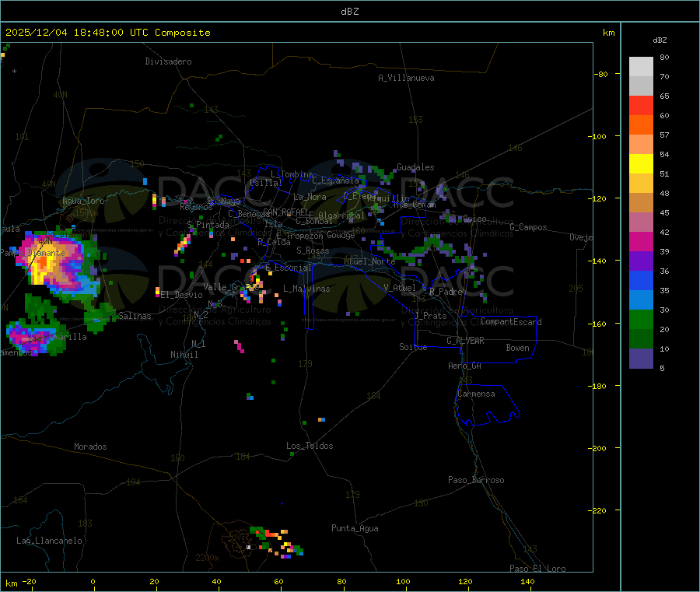700x592 pixels.
Task: Click the white 80 dBZ color swatch
Action: [x=641, y=67]
